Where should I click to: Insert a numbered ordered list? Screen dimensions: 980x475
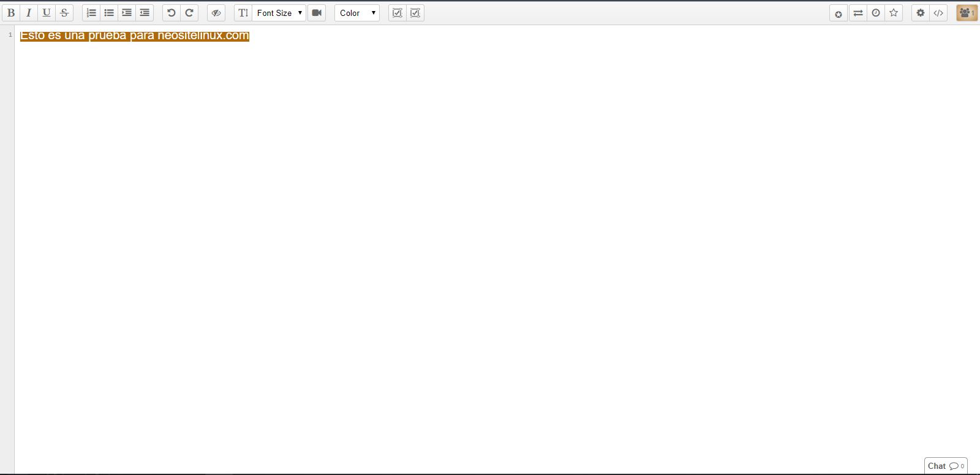(91, 13)
